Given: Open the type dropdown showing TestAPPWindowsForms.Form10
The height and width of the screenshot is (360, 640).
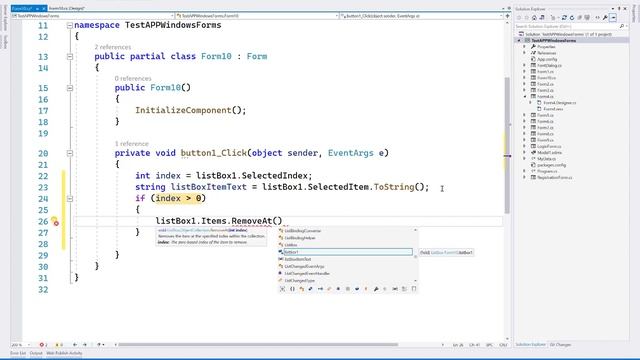Looking at the screenshot, I should click(258, 16).
